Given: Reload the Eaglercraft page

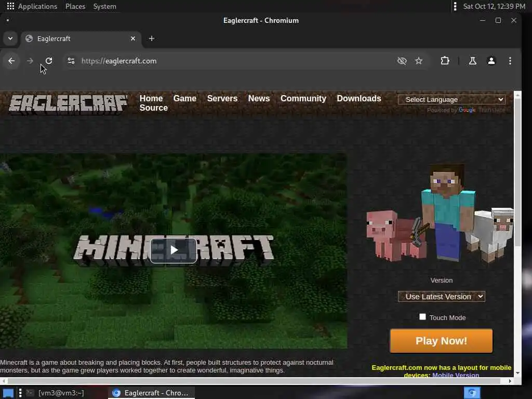Looking at the screenshot, I should [49, 61].
